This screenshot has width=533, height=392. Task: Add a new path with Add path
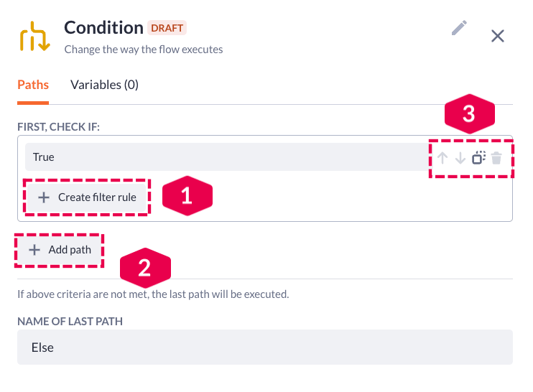click(x=60, y=250)
